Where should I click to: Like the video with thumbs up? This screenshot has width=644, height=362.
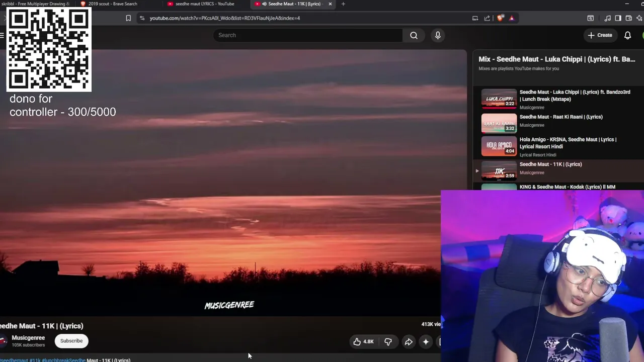click(x=363, y=342)
